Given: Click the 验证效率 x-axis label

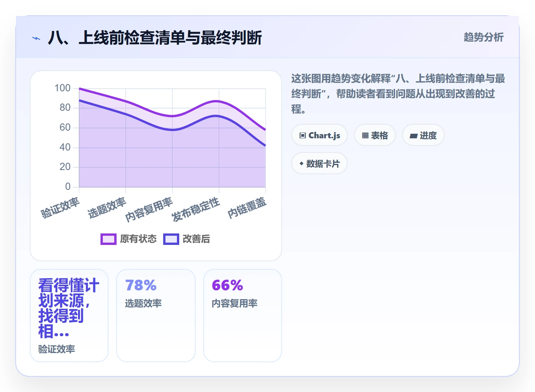Looking at the screenshot, I should pos(60,208).
